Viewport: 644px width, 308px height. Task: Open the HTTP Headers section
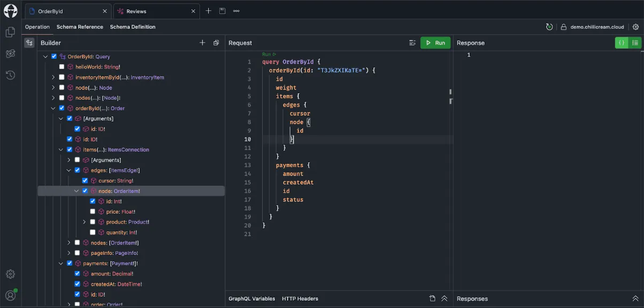[300, 299]
